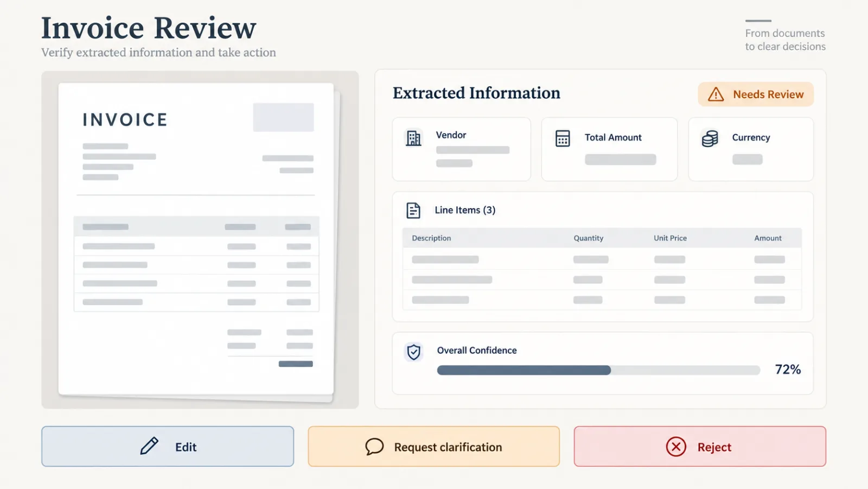The width and height of the screenshot is (868, 489).
Task: Click the Needs Review status badge
Action: pyautogui.click(x=756, y=94)
